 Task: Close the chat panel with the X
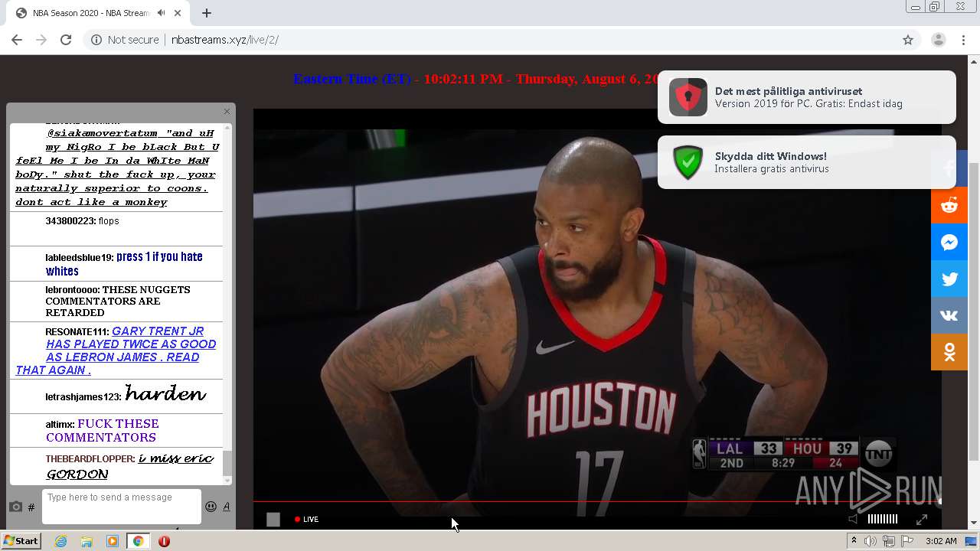tap(227, 112)
